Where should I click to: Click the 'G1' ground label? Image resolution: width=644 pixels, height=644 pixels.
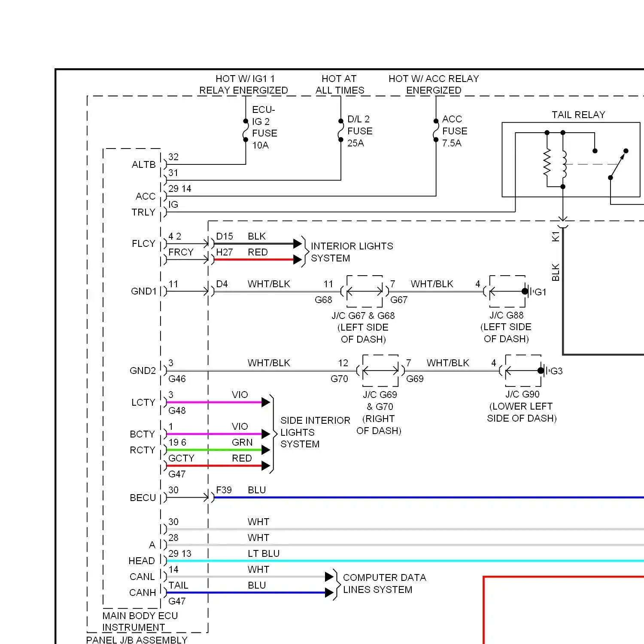[541, 292]
